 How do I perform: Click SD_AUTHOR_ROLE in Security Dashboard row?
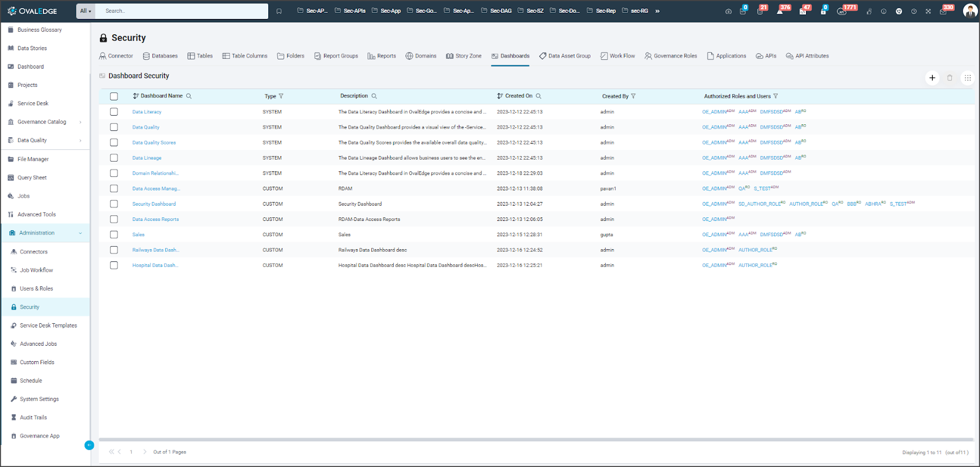pyautogui.click(x=761, y=204)
